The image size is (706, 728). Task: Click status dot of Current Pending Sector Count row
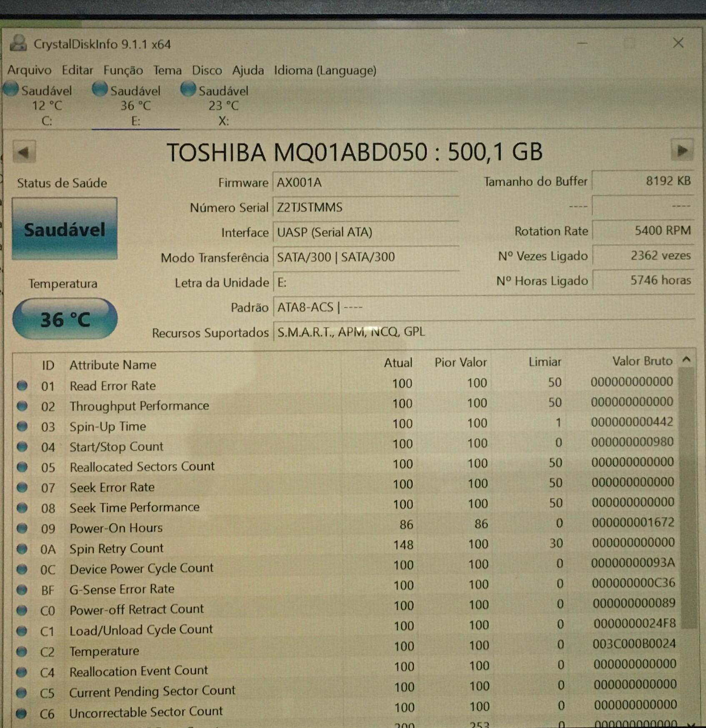tap(22, 693)
